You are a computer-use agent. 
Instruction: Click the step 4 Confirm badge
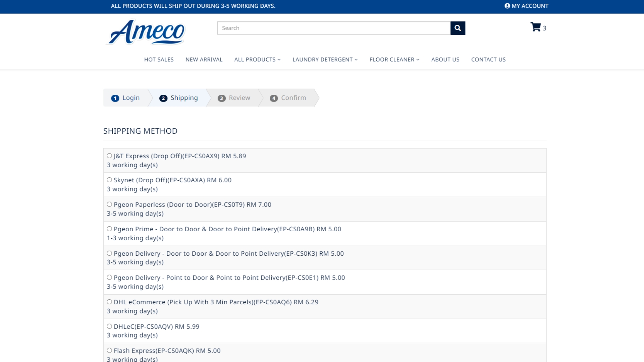(274, 98)
